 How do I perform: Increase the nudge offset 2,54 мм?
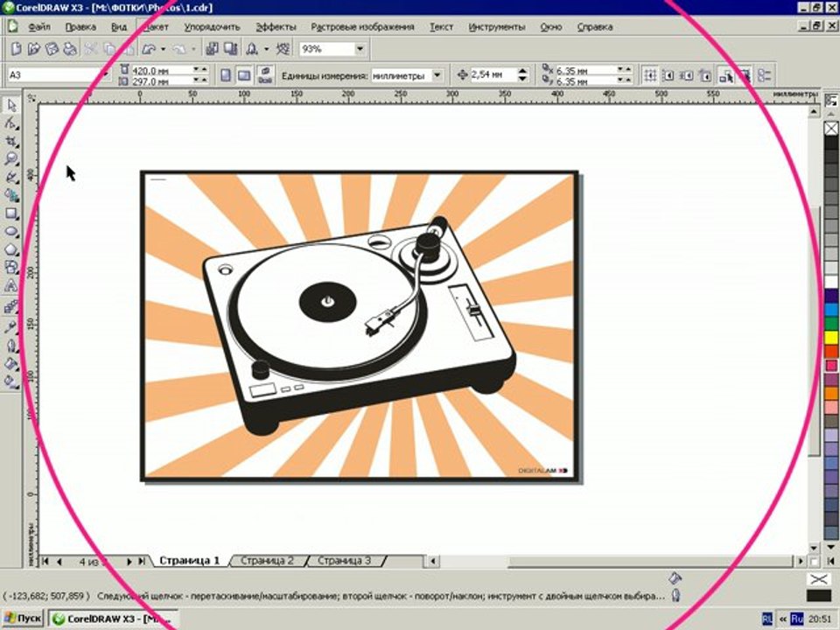pos(523,71)
